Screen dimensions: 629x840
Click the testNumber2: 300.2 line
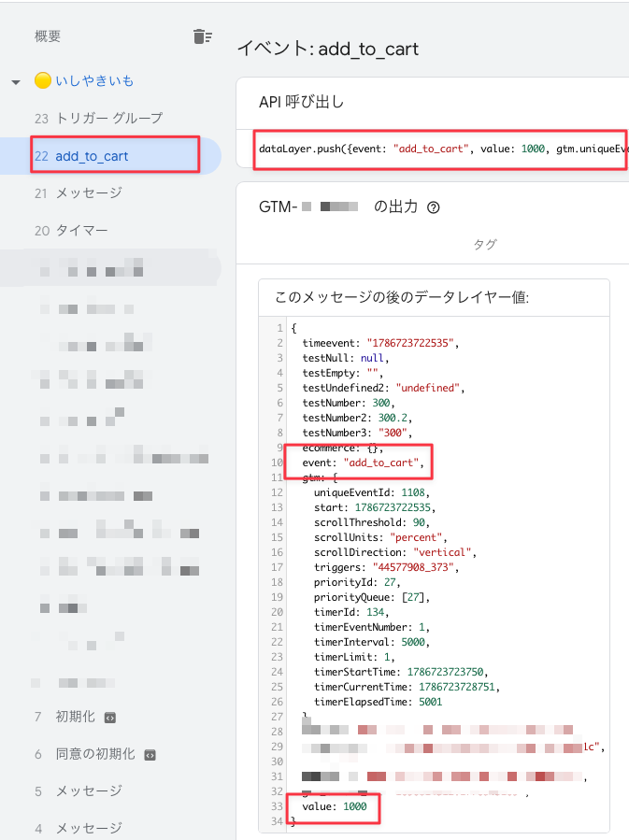tap(357, 418)
